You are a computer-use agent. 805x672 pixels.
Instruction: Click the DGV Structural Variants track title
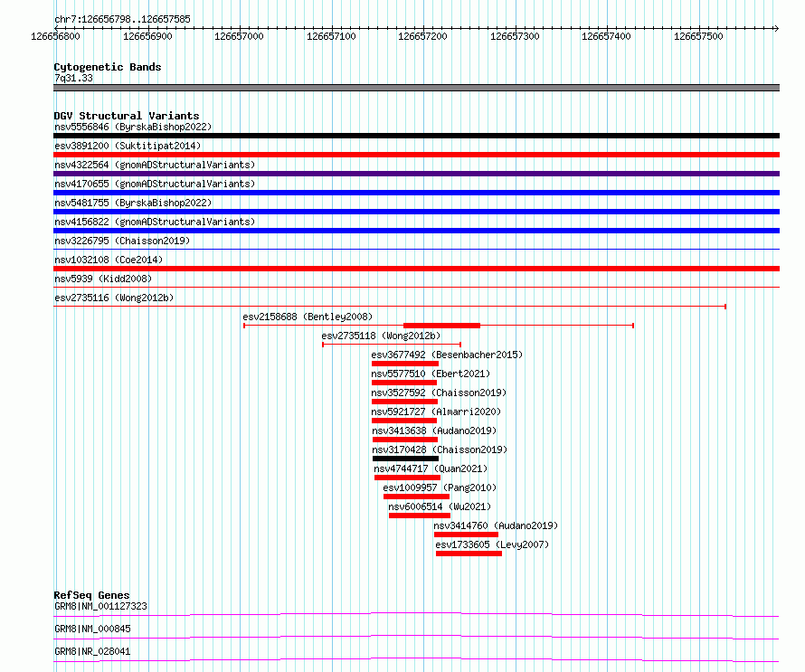[127, 116]
